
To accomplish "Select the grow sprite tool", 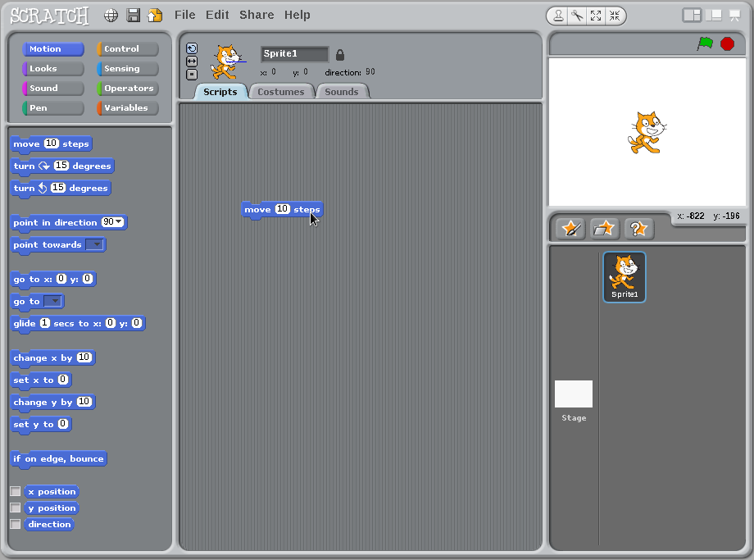I will tap(596, 16).
